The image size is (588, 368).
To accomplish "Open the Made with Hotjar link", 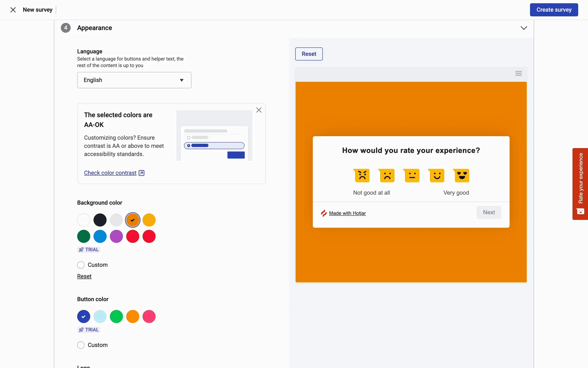I will [x=347, y=213].
